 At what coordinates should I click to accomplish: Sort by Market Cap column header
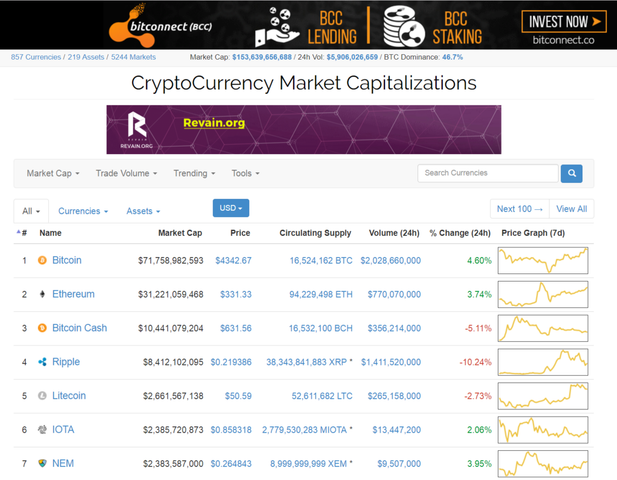180,233
